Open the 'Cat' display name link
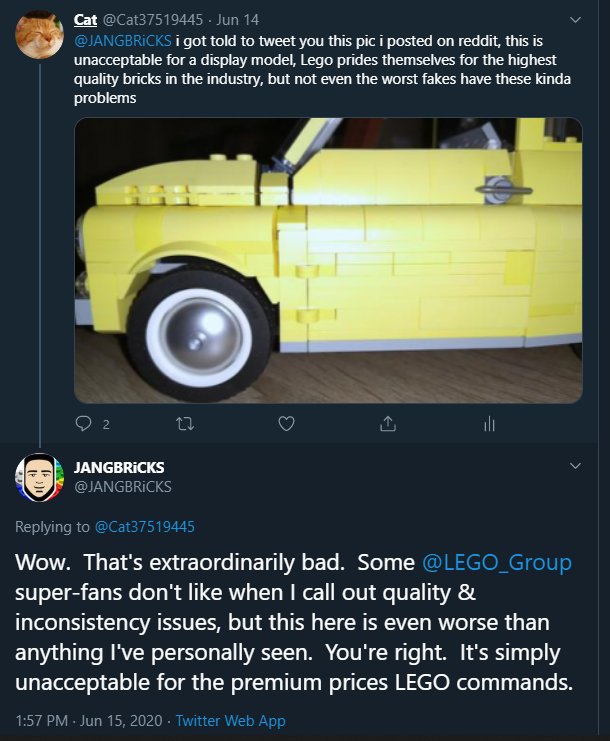 85,20
